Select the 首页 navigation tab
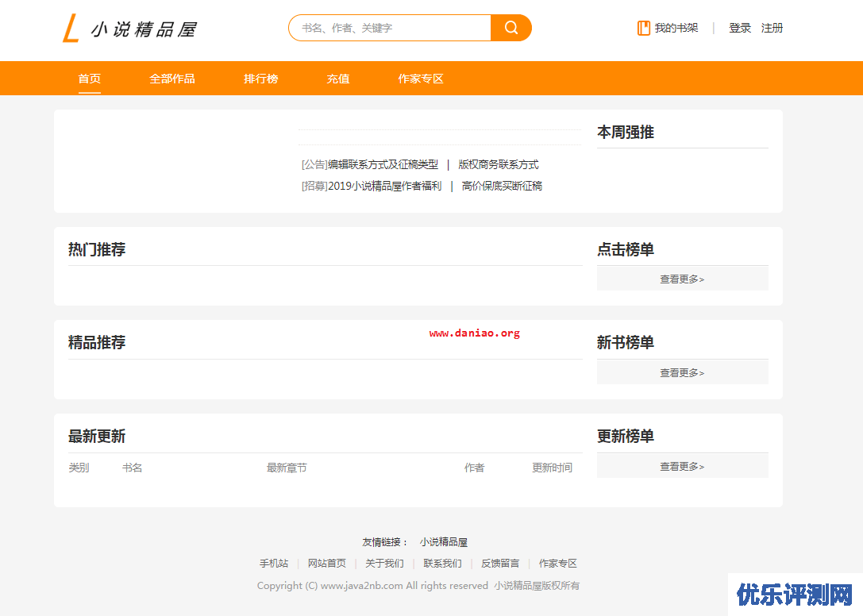Viewport: 863px width, 616px height. [x=89, y=79]
